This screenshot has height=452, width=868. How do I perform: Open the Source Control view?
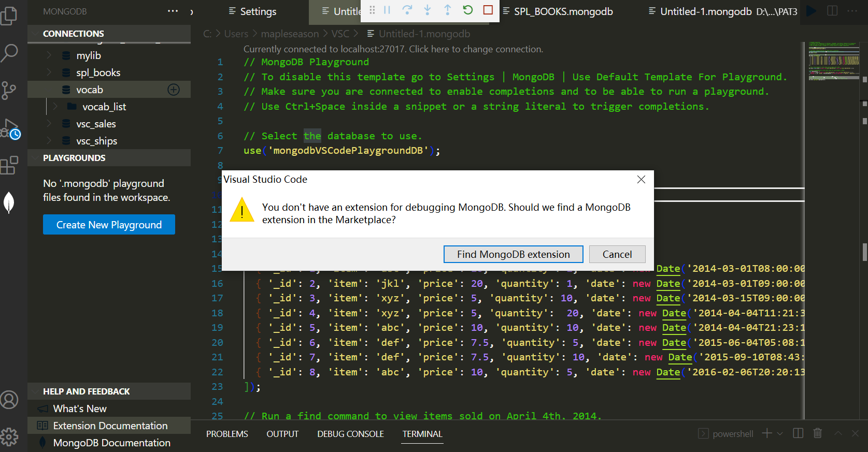coord(9,91)
